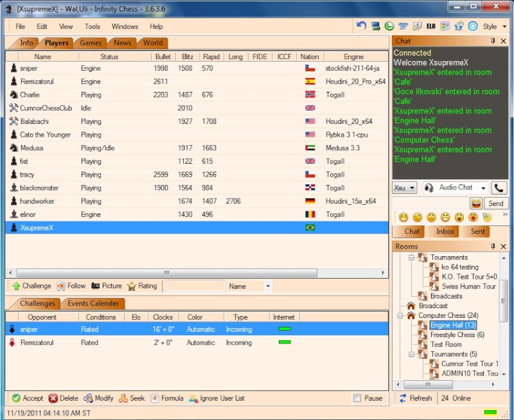Viewport: 514px width, 420px height.
Task: Click the player search field beside Rating
Action: pos(195,286)
